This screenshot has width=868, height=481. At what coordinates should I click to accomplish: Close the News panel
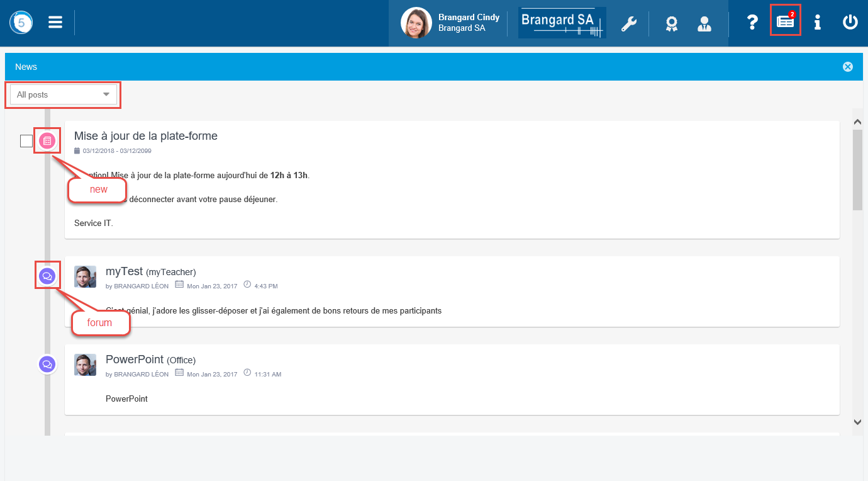pyautogui.click(x=847, y=67)
